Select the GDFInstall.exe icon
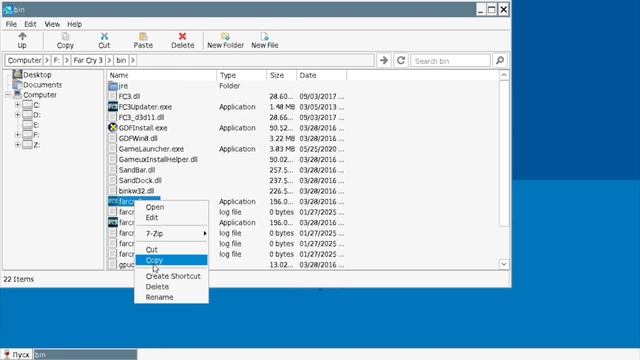The width and height of the screenshot is (640, 360). 113,128
